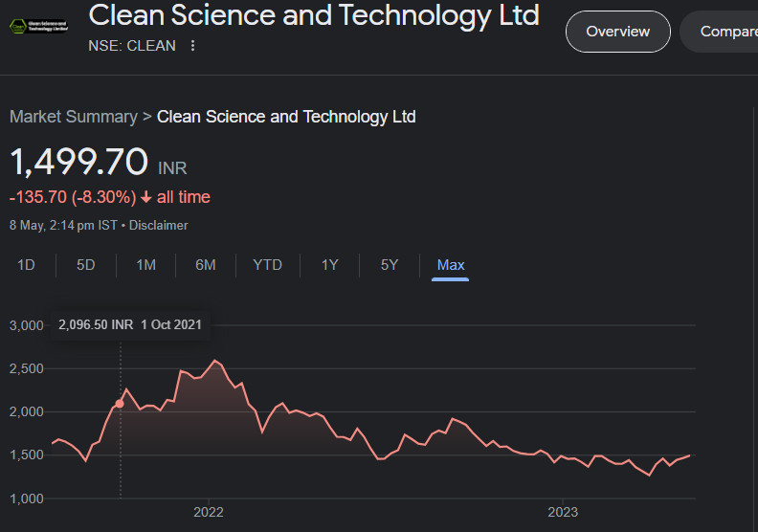Select the 1D time range
The width and height of the screenshot is (758, 532).
[x=27, y=265]
